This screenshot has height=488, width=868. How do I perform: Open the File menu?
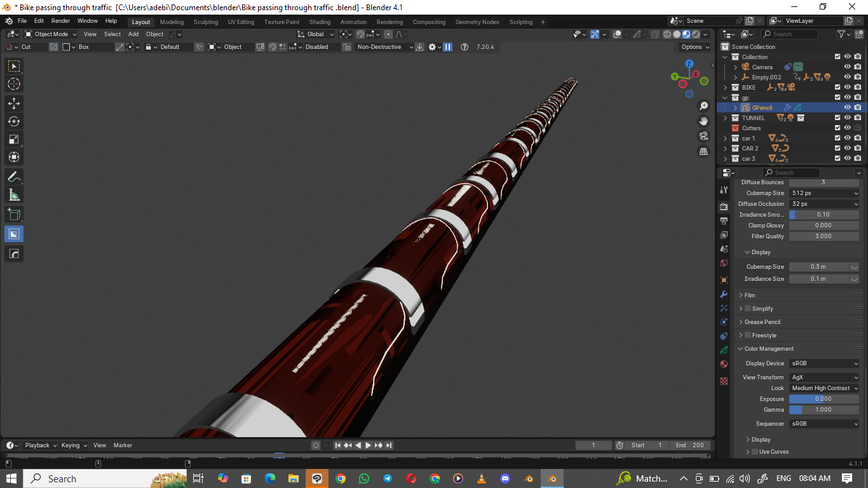[22, 21]
